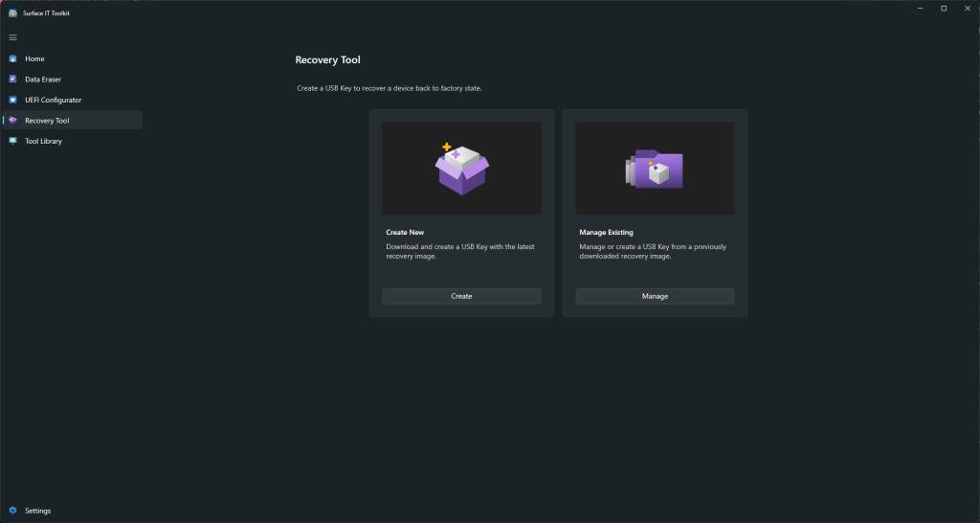980x523 pixels.
Task: Click the "Create New" card title
Action: (405, 232)
